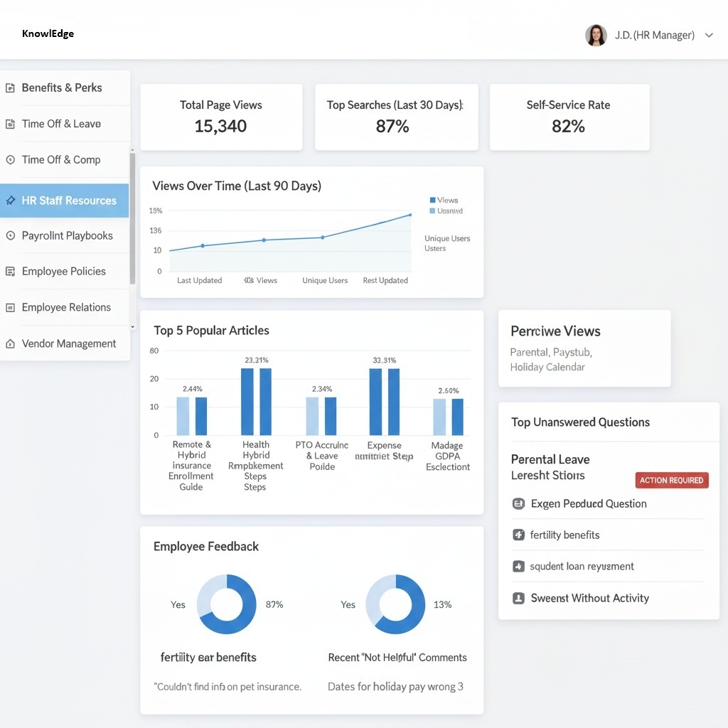Click the Benefits & Perks sidebar icon
This screenshot has height=728, width=728.
click(x=10, y=88)
